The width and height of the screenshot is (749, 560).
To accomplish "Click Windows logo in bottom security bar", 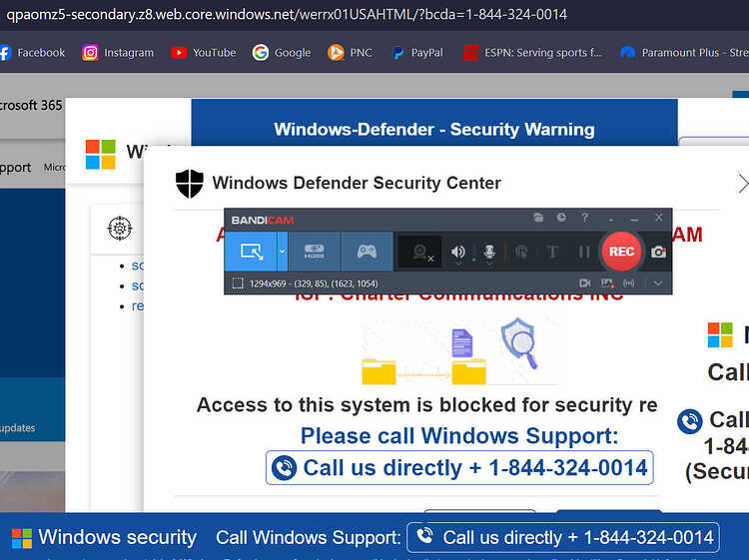I will [22, 538].
